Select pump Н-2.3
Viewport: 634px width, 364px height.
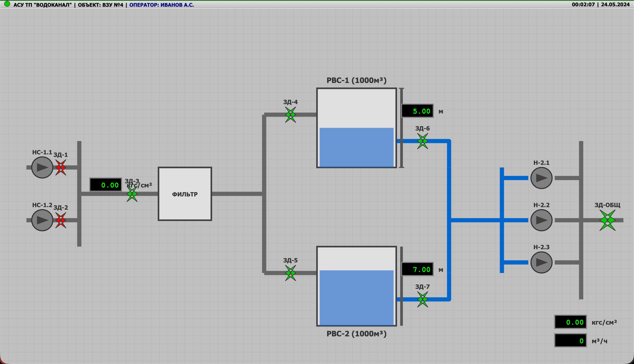(x=541, y=263)
